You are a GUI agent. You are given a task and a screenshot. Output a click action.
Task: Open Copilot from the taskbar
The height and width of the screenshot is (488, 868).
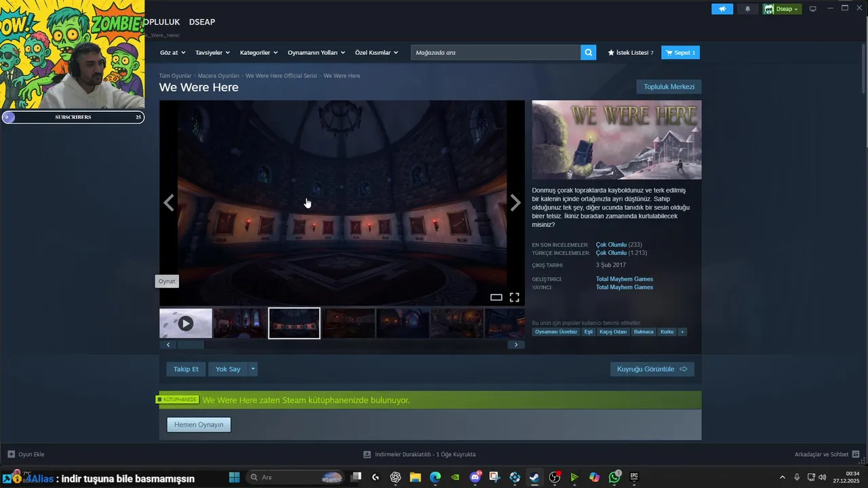(x=594, y=477)
